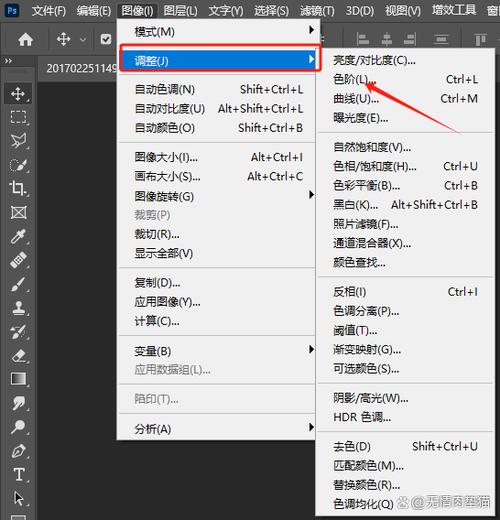The image size is (500, 520).
Task: Choose 黑白(K)... adjustment
Action: (x=405, y=205)
